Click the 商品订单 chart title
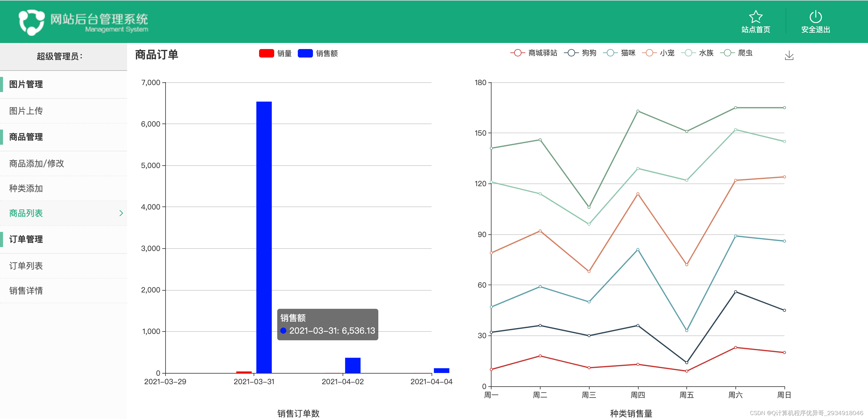 tap(156, 54)
